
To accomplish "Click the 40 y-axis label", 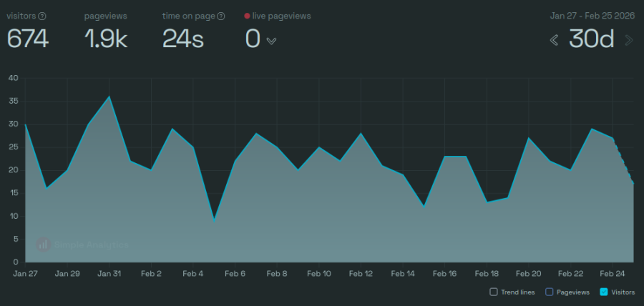I will tap(13, 79).
